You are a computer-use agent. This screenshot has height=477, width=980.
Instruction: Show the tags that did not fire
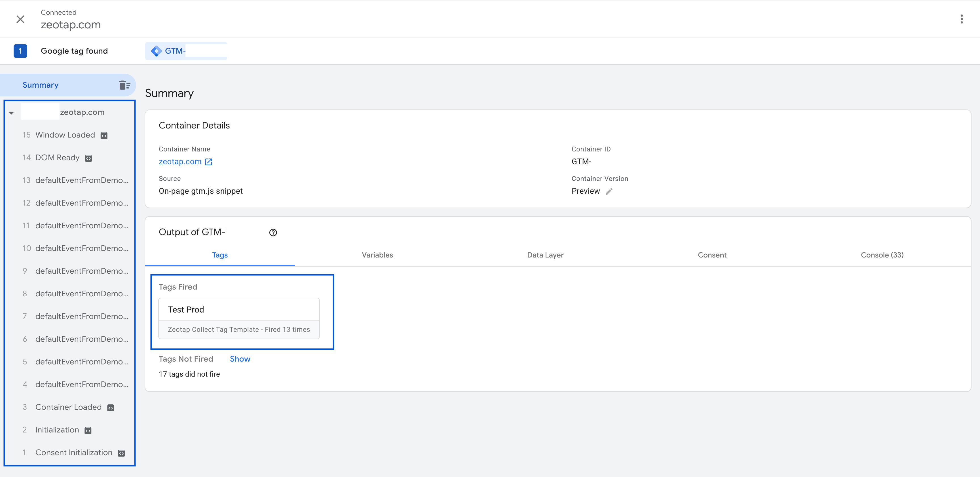tap(240, 359)
